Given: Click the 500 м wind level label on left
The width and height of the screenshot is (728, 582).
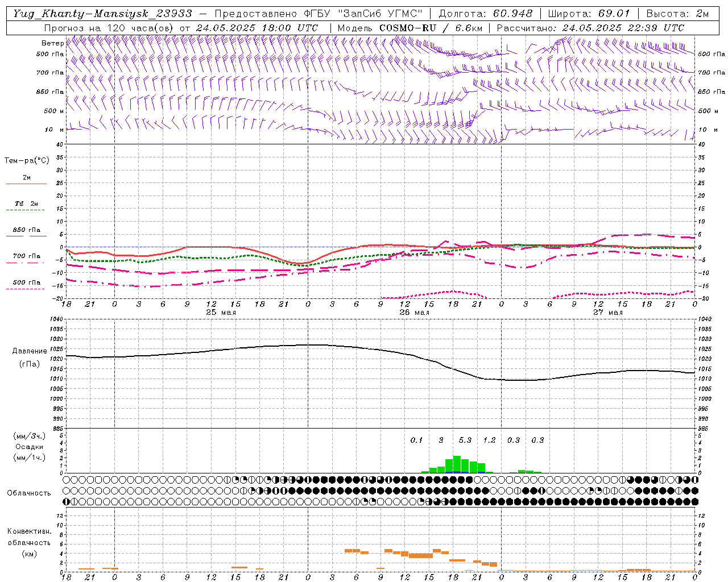Looking at the screenshot, I should coord(54,111).
